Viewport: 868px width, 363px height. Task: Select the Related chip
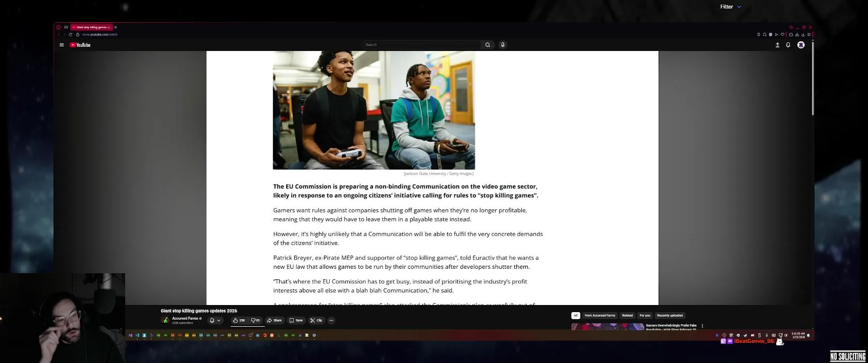pos(627,316)
